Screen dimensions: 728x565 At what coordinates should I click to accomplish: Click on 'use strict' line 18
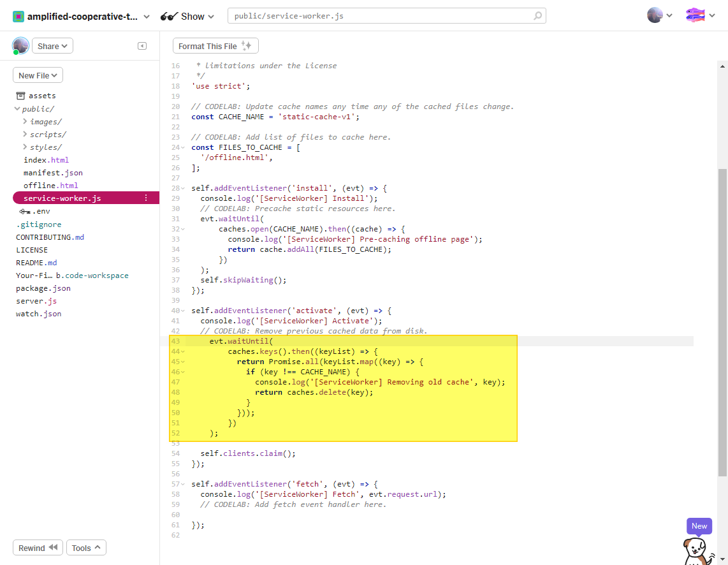click(221, 86)
